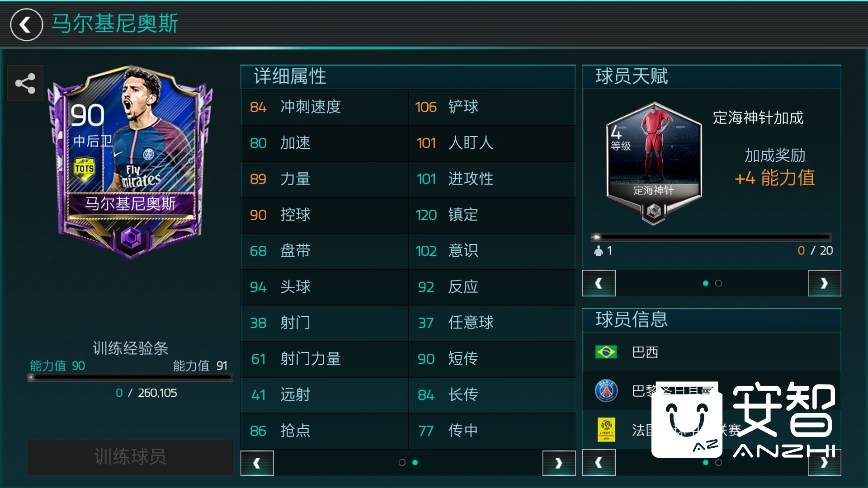Show next attributes page with right arrow
868x488 pixels.
(559, 463)
